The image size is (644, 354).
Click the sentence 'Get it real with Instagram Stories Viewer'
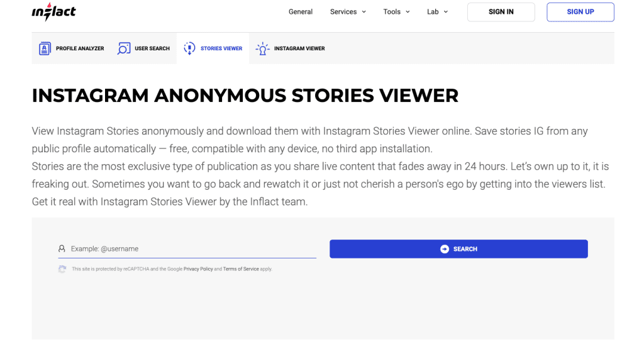click(x=170, y=202)
